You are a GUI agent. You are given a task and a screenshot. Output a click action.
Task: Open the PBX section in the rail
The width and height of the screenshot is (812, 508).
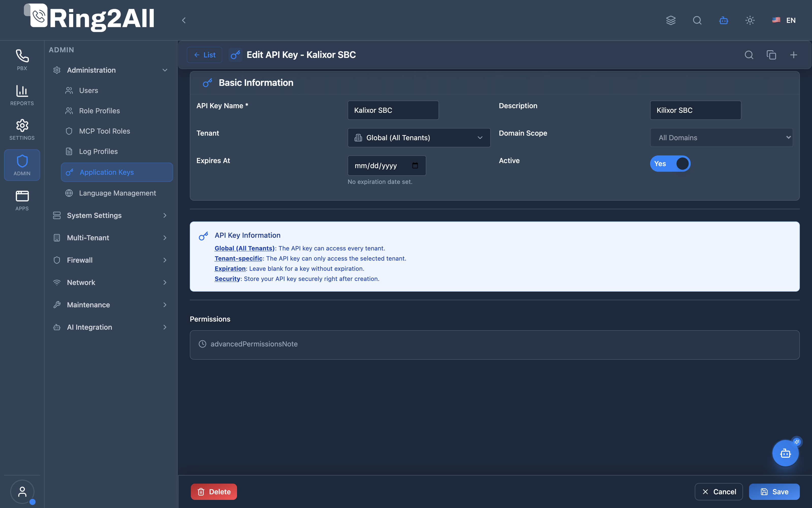point(22,60)
